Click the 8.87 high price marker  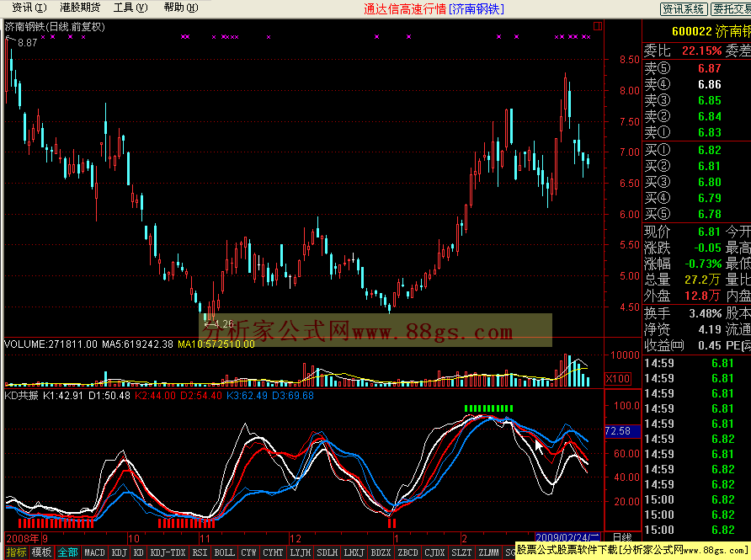[27, 43]
